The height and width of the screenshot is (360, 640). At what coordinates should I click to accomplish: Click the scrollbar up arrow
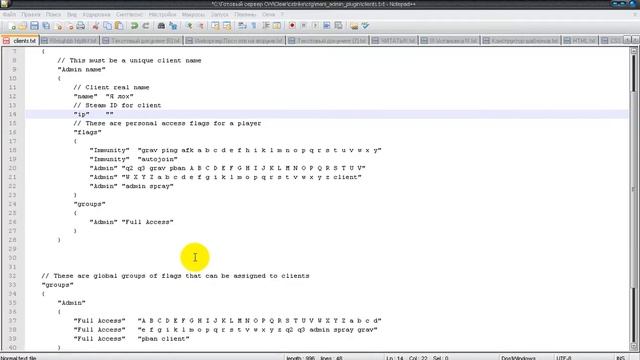[633, 51]
